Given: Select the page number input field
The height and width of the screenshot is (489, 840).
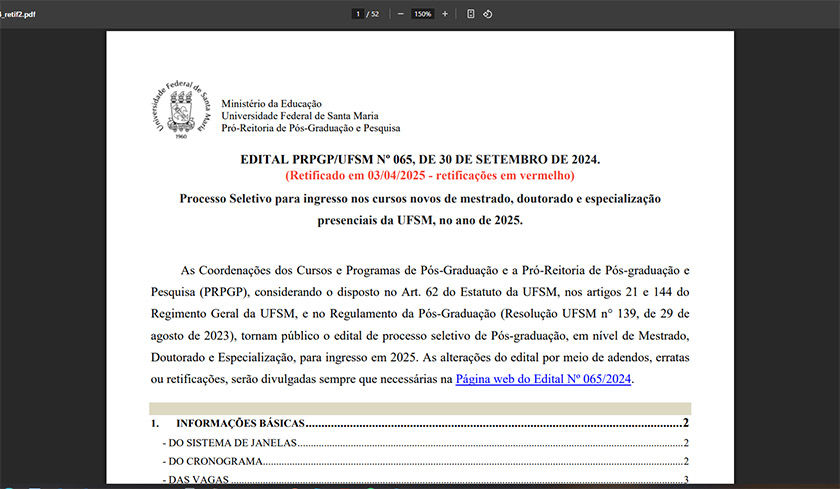Looking at the screenshot, I should 358,14.
